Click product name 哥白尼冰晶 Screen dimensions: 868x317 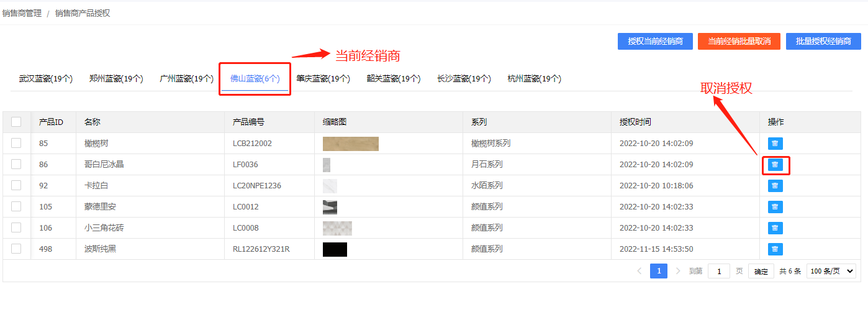pyautogui.click(x=104, y=165)
